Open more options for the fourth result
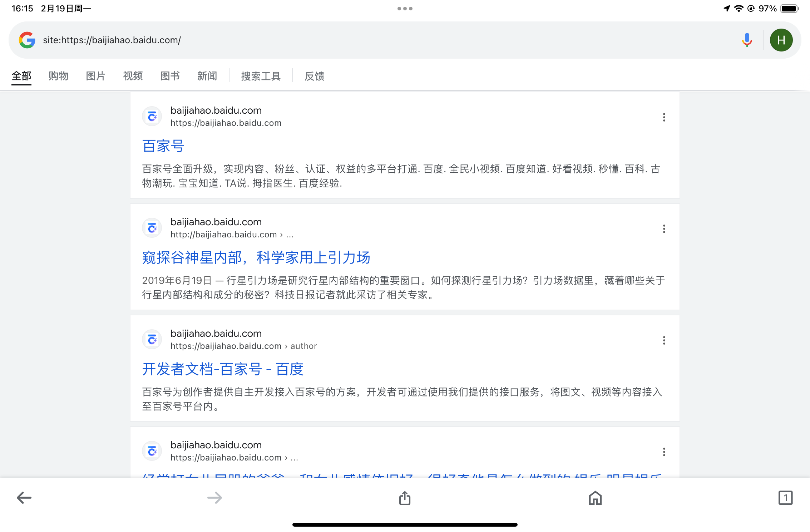This screenshot has width=810, height=532. [x=664, y=452]
